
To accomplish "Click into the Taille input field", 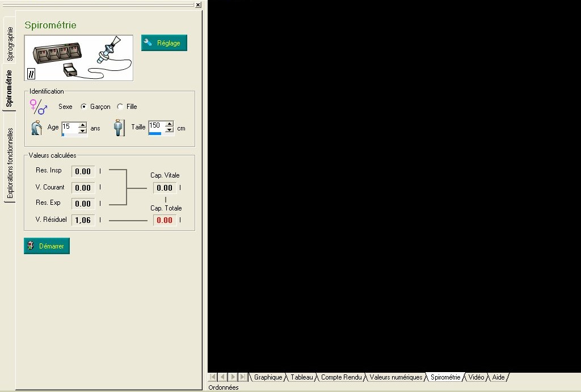I will 157,126.
